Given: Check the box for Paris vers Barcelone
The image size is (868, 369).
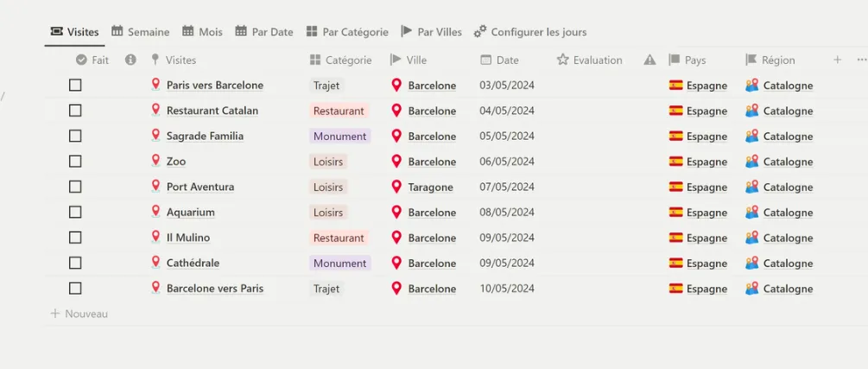Looking at the screenshot, I should (75, 86).
